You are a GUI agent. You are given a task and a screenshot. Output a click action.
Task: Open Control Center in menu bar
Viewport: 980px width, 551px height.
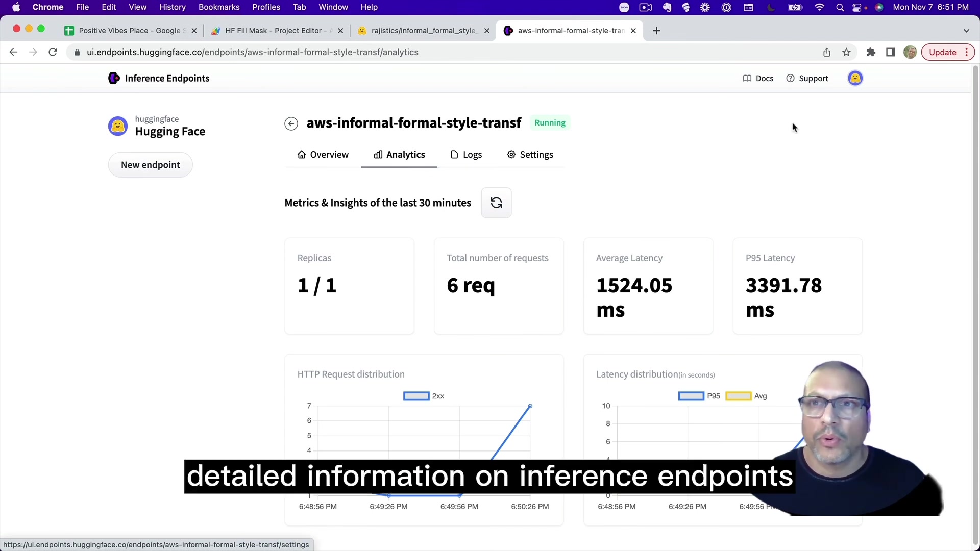point(857,7)
